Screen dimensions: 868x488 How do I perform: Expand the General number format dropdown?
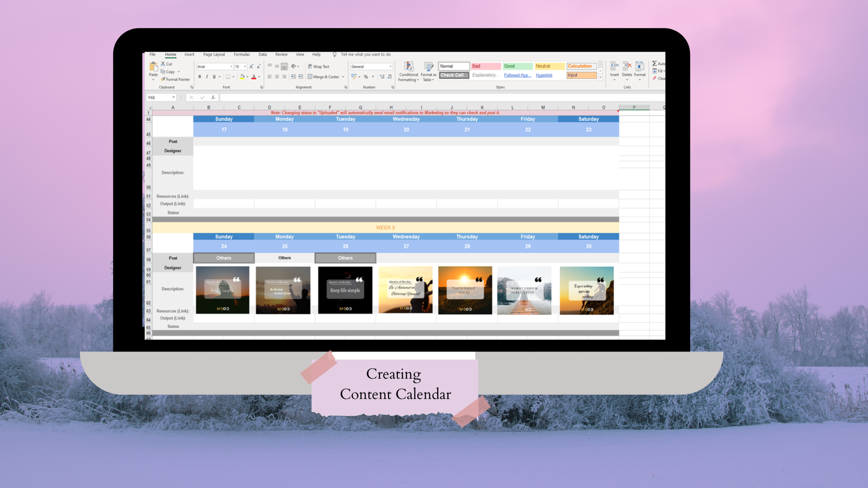391,66
